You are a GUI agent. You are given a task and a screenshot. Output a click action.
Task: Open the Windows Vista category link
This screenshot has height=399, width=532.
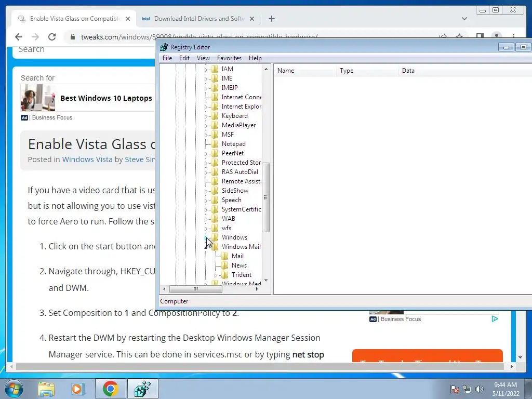pyautogui.click(x=87, y=159)
